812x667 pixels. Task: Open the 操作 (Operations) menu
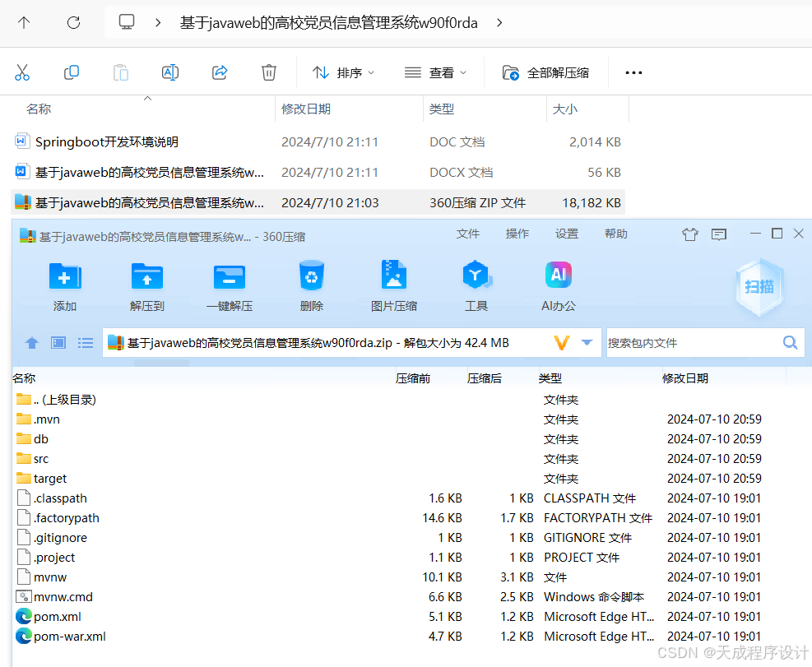[x=517, y=234]
